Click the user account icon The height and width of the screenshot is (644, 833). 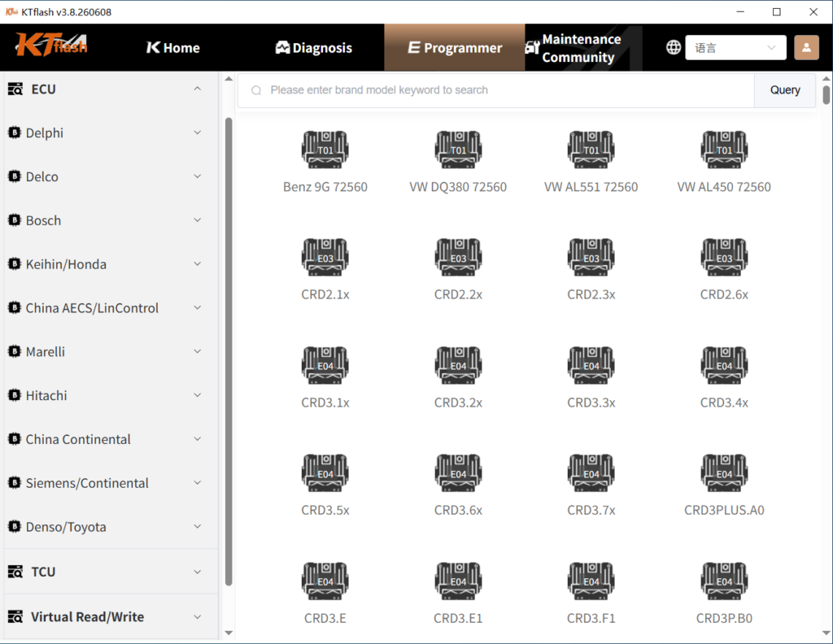pyautogui.click(x=806, y=48)
